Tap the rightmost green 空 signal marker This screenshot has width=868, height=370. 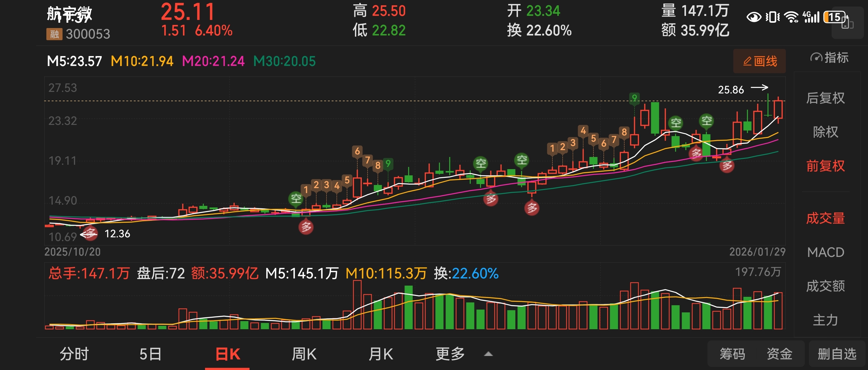706,121
